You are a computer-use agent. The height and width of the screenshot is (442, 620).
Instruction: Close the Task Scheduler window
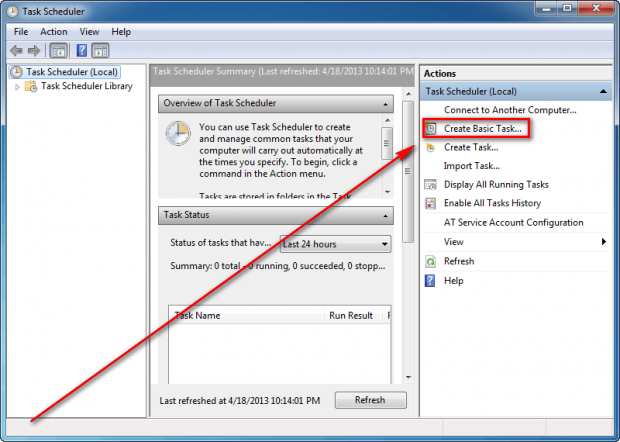pos(596,9)
